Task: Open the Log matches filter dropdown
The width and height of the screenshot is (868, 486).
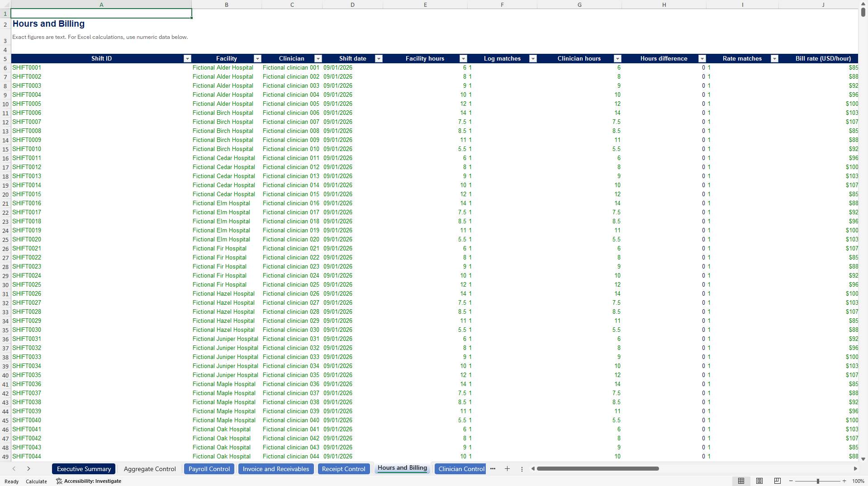Action: tap(533, 59)
